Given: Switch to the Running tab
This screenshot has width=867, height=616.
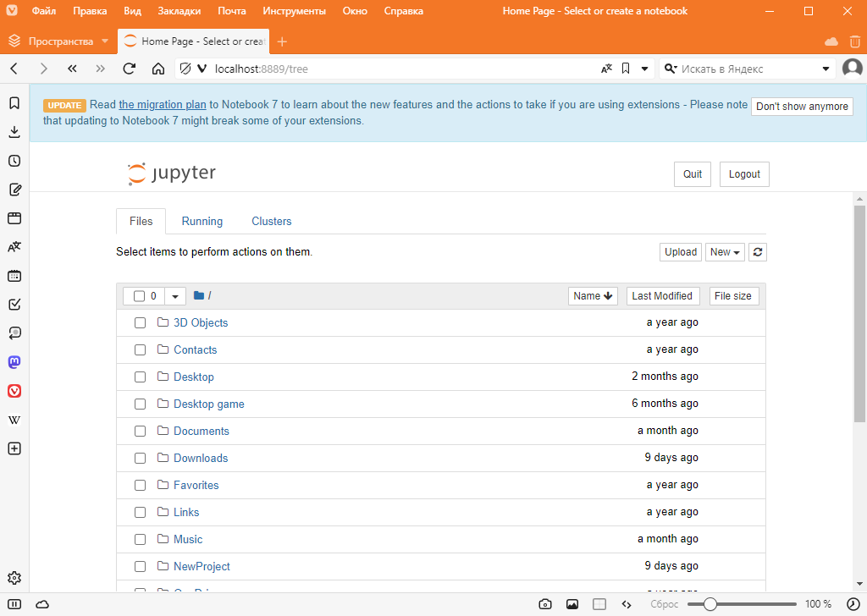Looking at the screenshot, I should 202,221.
